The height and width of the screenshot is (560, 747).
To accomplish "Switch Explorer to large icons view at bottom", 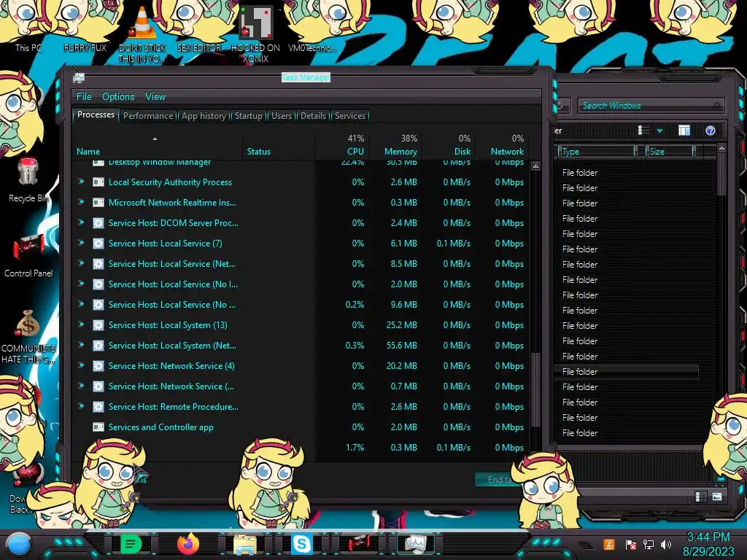I will [717, 497].
